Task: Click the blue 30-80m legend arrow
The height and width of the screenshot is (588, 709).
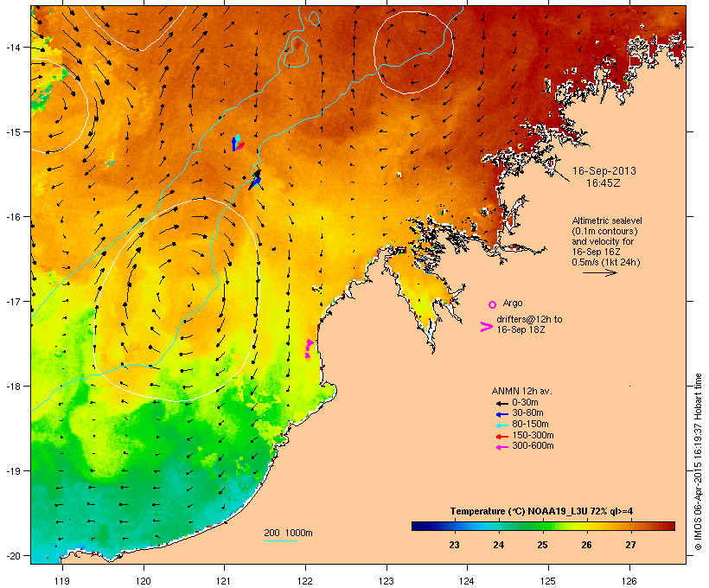Action: pos(501,414)
